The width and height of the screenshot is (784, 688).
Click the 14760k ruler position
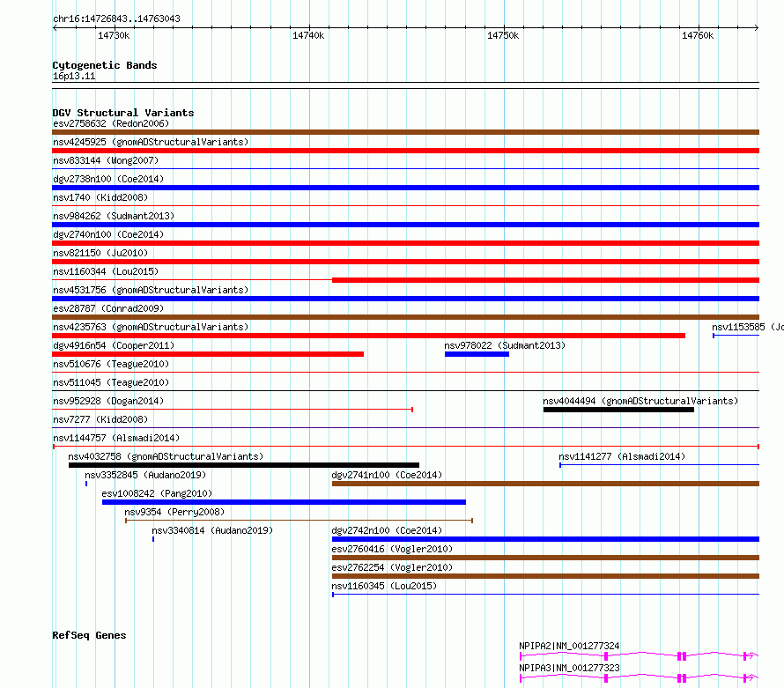[698, 35]
